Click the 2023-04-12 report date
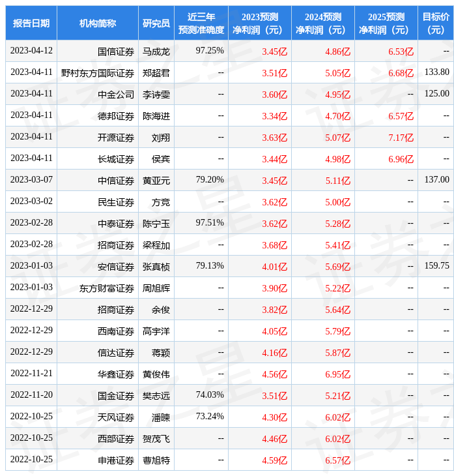This screenshot has height=476, width=454. pyautogui.click(x=31, y=50)
